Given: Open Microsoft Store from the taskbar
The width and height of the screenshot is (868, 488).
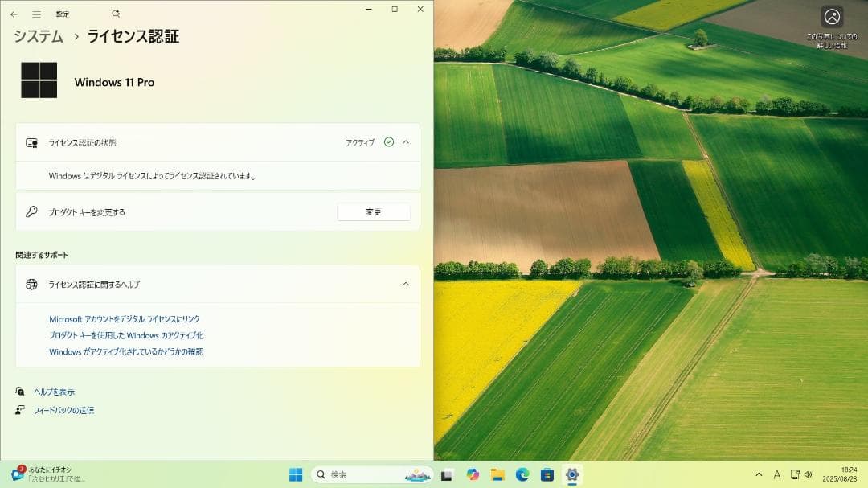Looking at the screenshot, I should point(553,474).
